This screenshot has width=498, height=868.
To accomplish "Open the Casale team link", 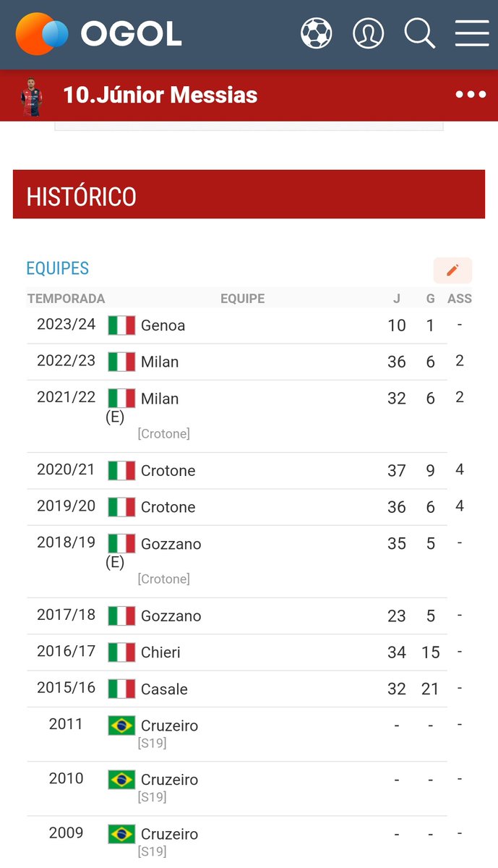I will point(164,689).
